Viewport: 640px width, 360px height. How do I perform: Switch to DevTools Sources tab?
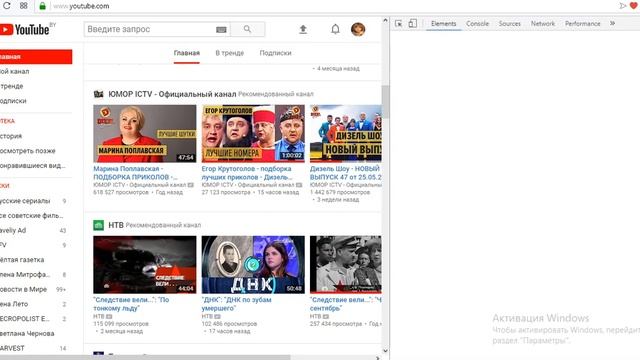(510, 24)
